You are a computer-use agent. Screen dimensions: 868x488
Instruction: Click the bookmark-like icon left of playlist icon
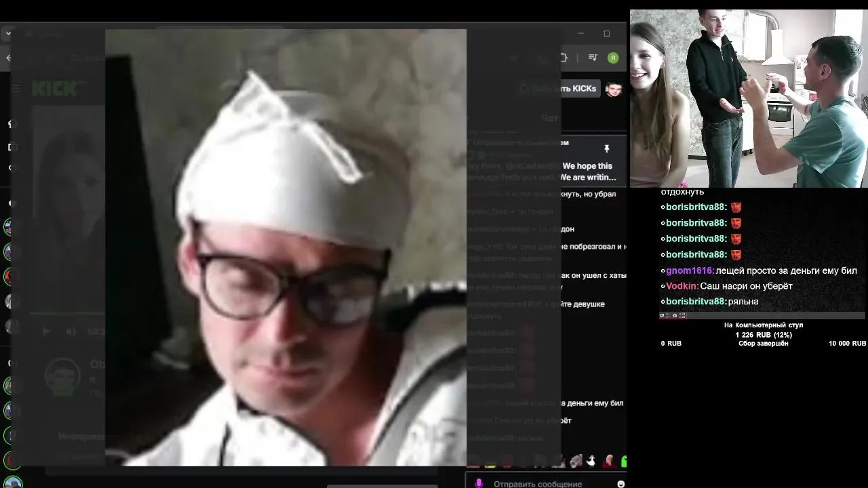pos(563,58)
